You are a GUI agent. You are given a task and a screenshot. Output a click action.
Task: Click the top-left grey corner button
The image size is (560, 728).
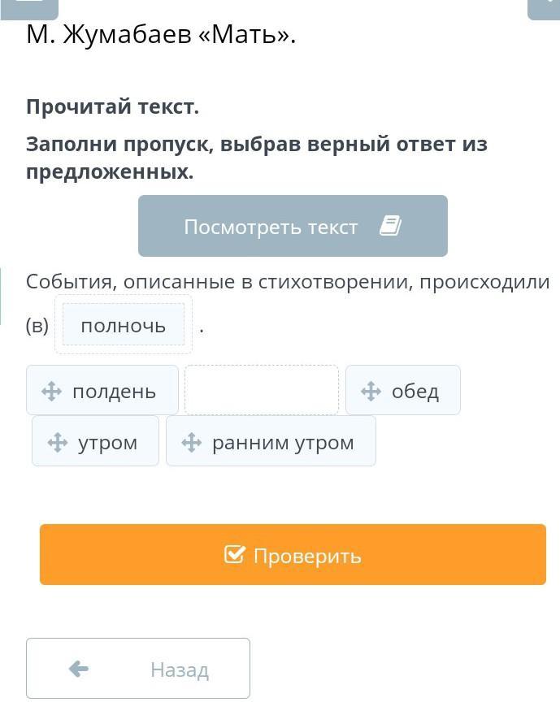29,9
